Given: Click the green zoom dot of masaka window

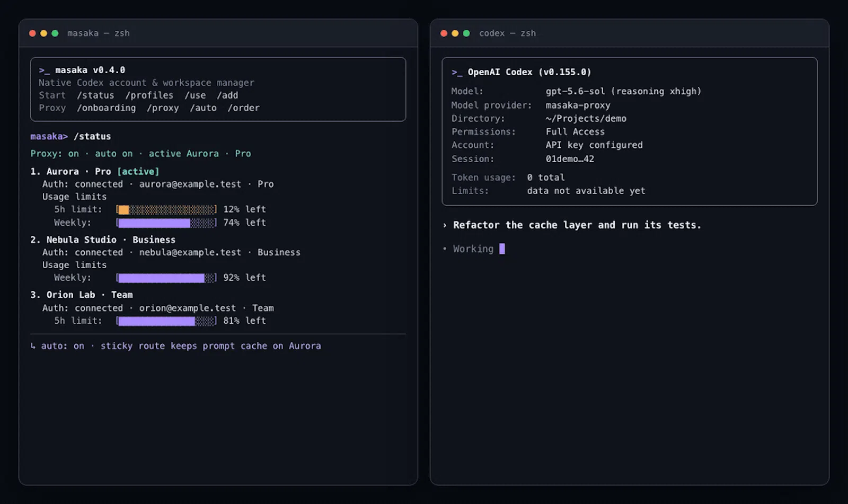Looking at the screenshot, I should [55, 33].
